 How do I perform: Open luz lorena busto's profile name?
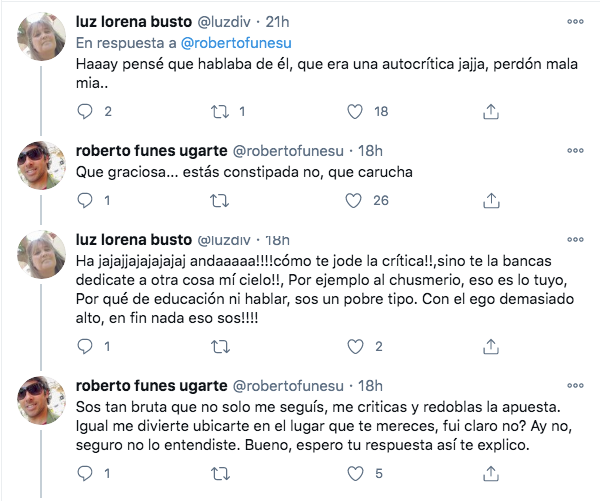click(134, 22)
